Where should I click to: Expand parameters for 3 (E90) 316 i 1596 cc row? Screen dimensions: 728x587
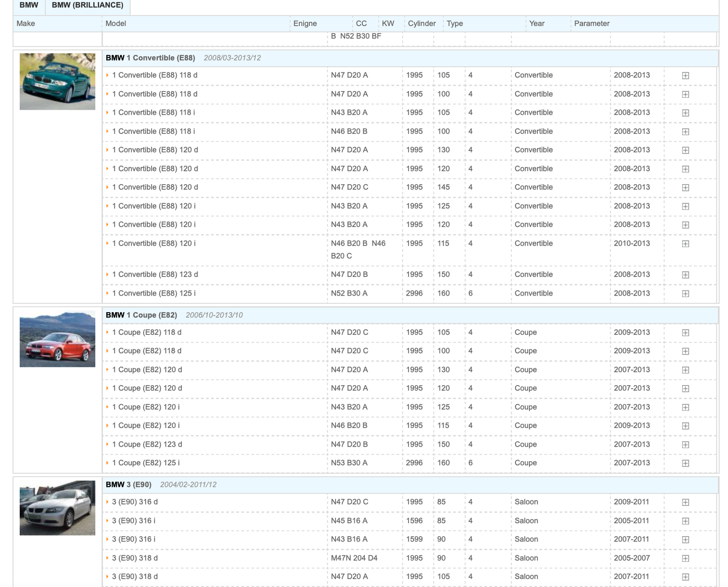tap(685, 521)
